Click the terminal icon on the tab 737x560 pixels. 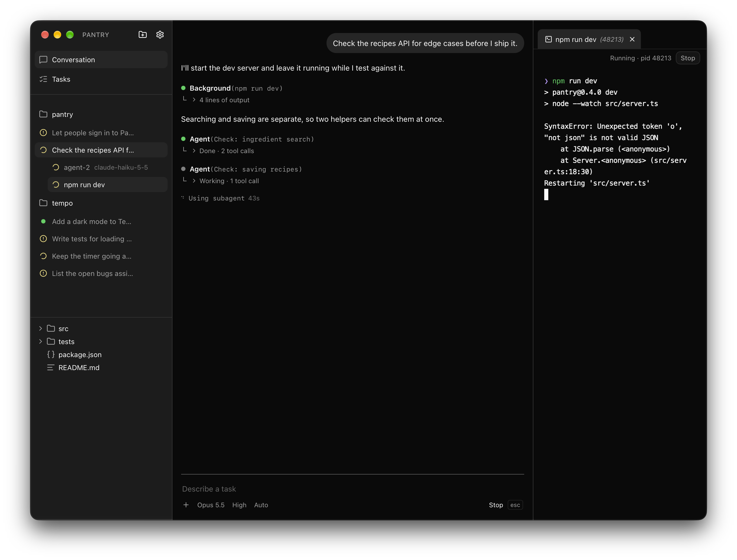click(x=548, y=39)
